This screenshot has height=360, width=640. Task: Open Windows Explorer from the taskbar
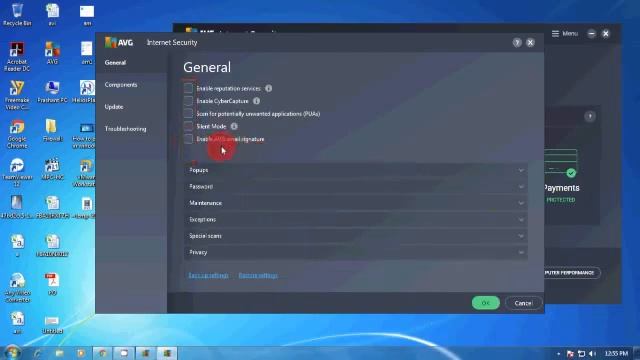point(60,353)
